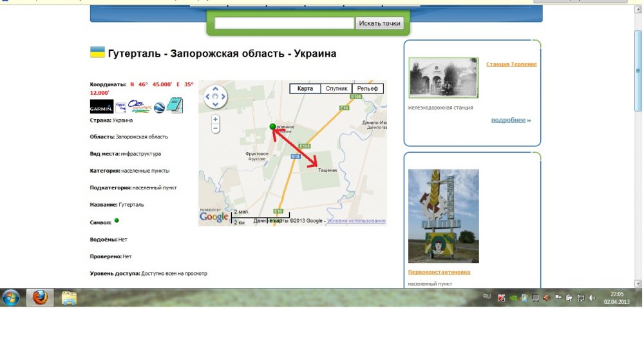
Task: Open the Станция Терпение link
Action: [511, 64]
